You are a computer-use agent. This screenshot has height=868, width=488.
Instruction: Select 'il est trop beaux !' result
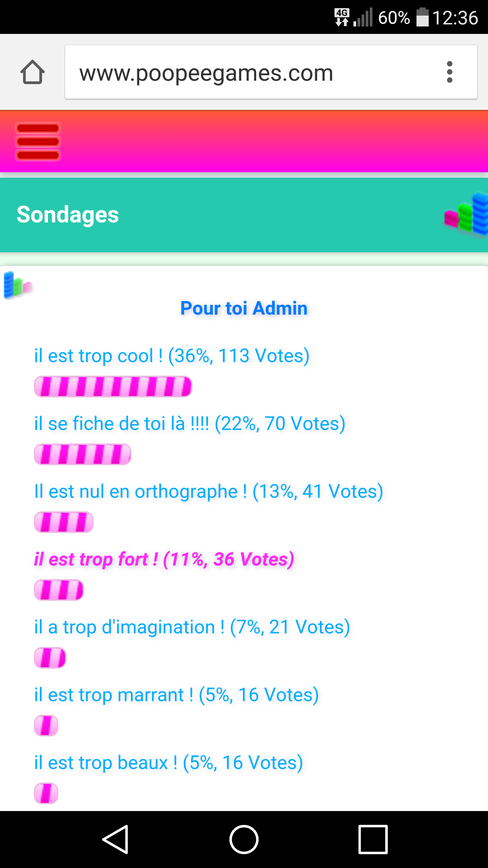click(x=168, y=763)
